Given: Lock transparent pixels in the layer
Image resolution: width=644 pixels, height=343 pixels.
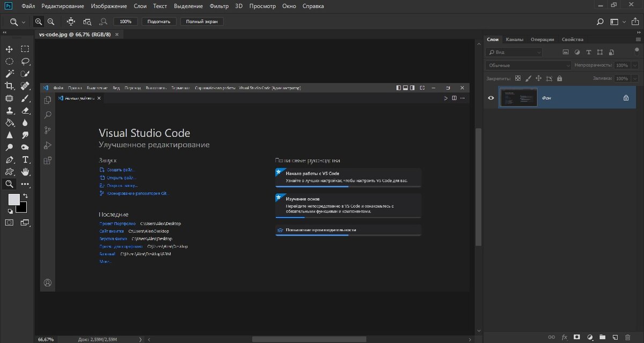Looking at the screenshot, I should tap(518, 78).
